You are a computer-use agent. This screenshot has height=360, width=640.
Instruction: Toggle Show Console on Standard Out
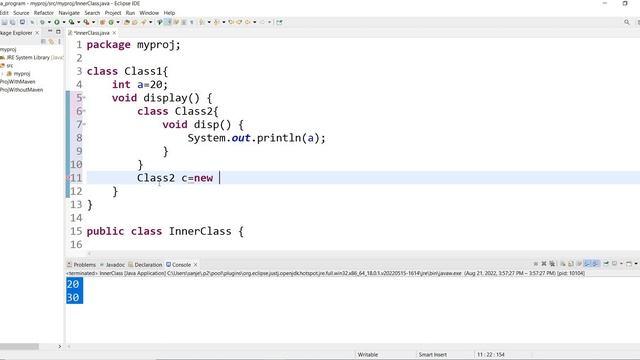587,264
